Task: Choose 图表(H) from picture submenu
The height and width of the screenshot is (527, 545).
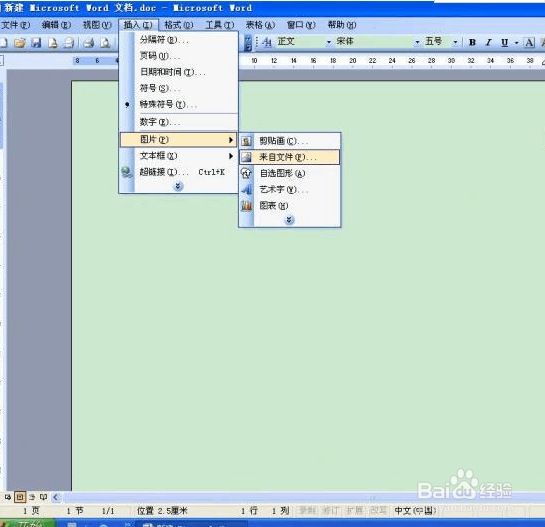Action: 290,206
